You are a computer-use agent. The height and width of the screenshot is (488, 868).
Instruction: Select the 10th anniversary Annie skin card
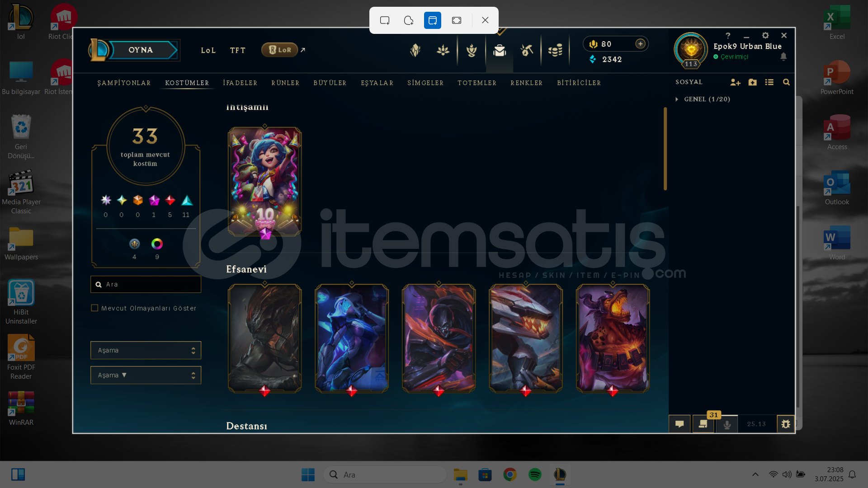click(264, 182)
